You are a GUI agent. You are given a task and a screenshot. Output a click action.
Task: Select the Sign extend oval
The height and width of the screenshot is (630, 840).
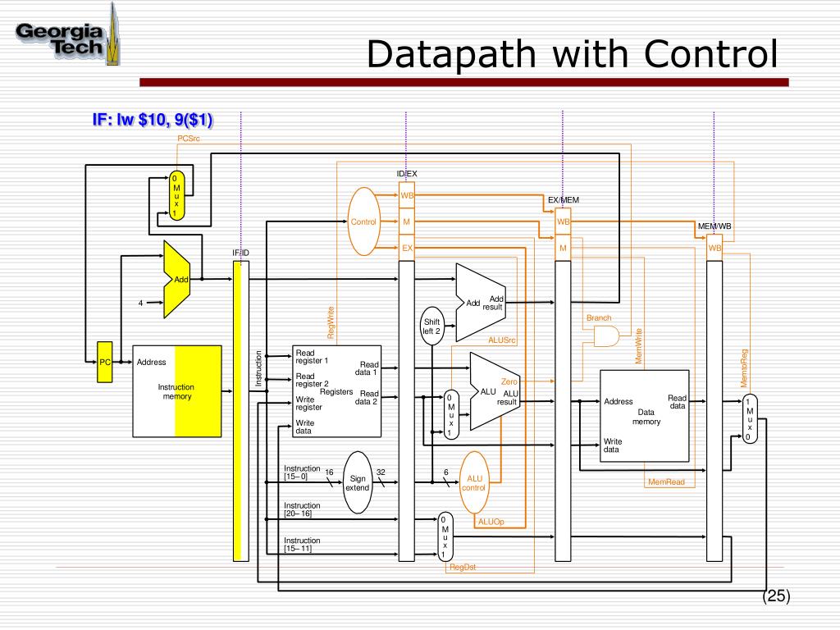click(x=358, y=482)
